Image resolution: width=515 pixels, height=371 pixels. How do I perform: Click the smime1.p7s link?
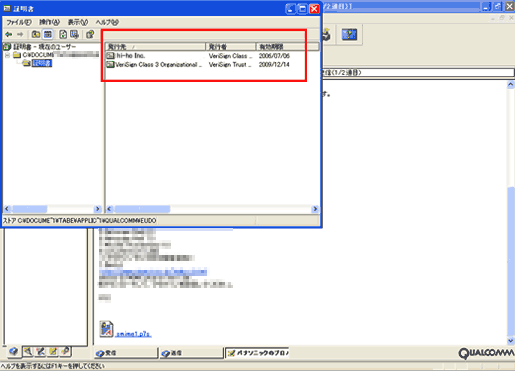click(133, 334)
